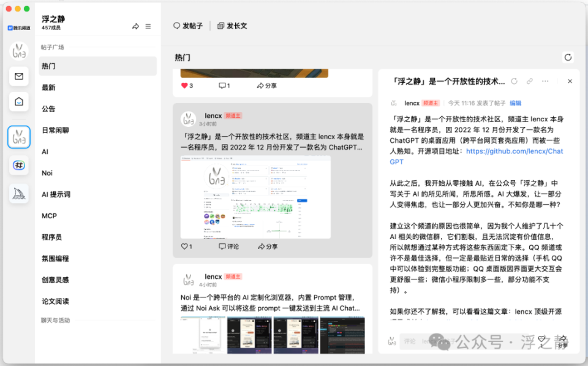This screenshot has width=588, height=366.
Task: Select the hashtag channel icon in the sidebar
Action: pos(18,165)
